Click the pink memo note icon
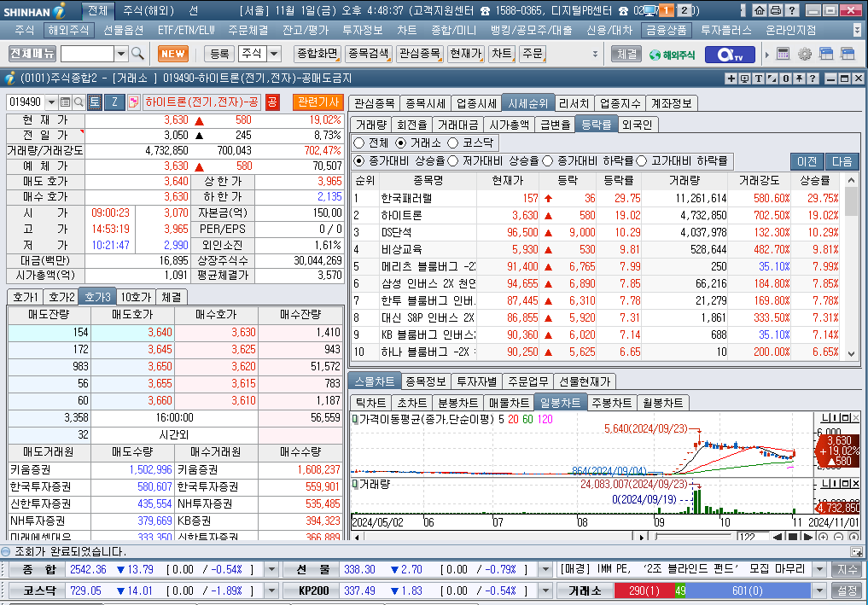 coord(133,102)
